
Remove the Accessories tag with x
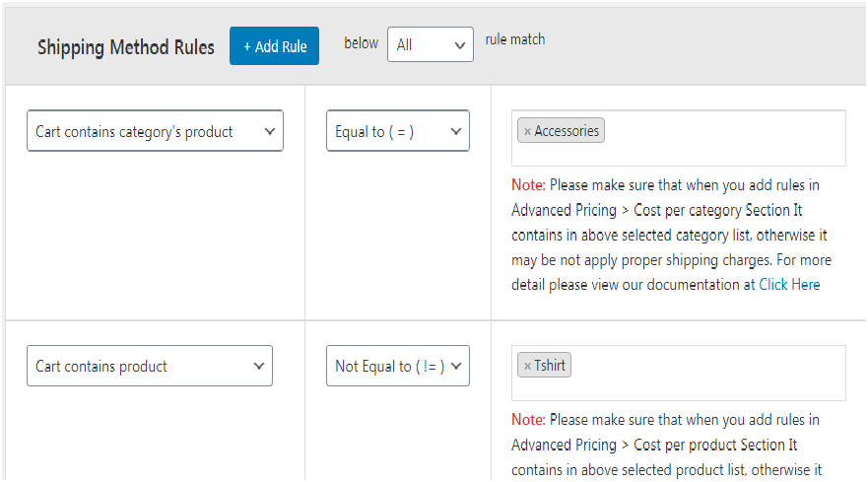[x=527, y=132]
